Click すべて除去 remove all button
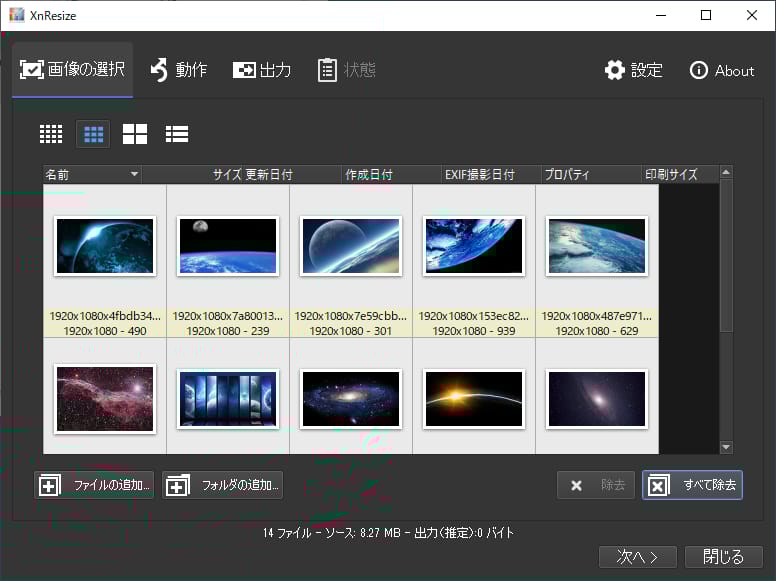This screenshot has width=776, height=581. click(692, 485)
